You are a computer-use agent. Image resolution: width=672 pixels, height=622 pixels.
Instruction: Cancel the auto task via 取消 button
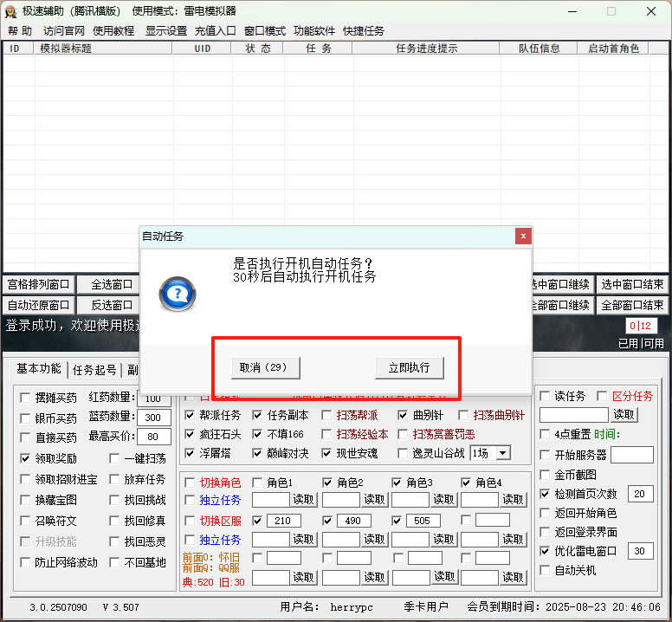pyautogui.click(x=263, y=367)
